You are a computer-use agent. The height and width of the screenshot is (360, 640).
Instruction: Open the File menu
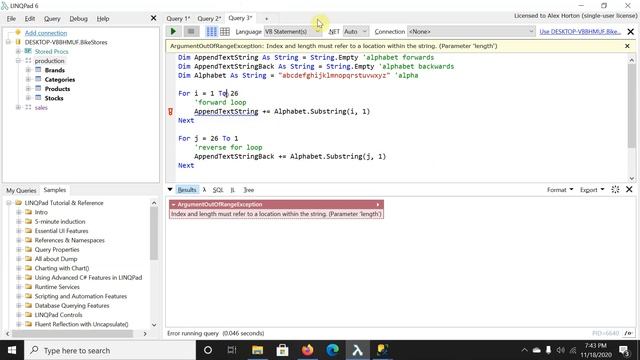coord(11,18)
